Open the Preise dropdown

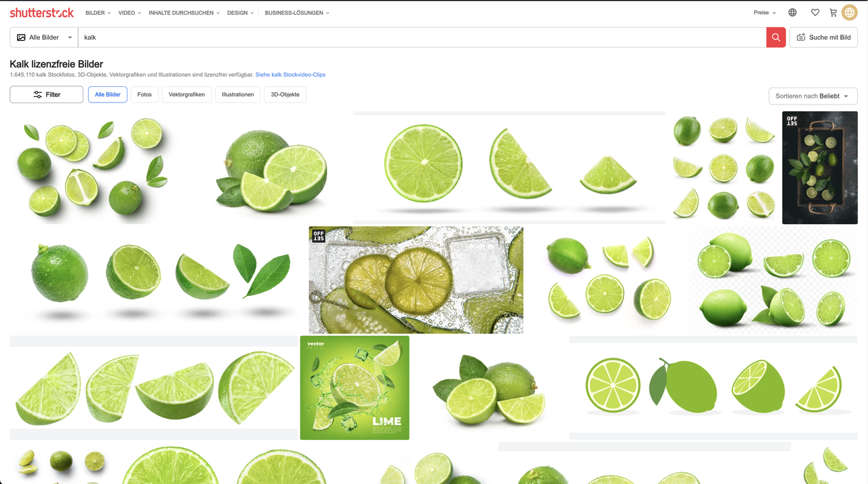tap(765, 13)
